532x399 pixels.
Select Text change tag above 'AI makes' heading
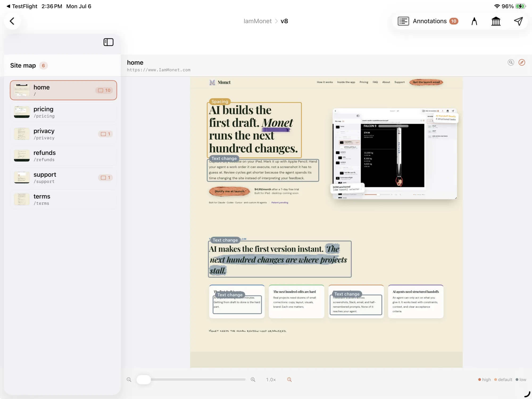pyautogui.click(x=225, y=240)
